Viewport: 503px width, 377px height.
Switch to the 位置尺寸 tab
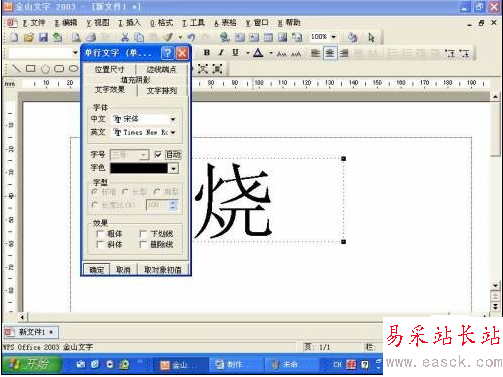[110, 69]
